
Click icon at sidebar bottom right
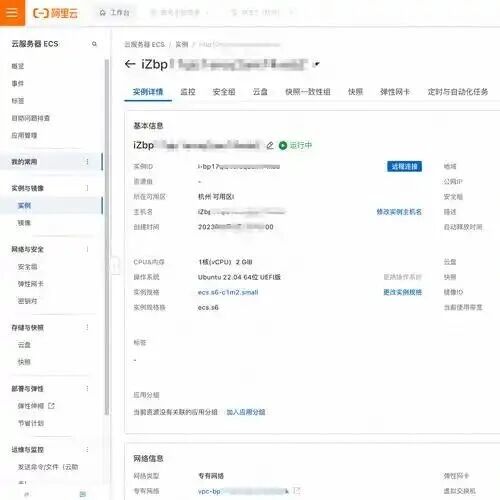click(83, 494)
